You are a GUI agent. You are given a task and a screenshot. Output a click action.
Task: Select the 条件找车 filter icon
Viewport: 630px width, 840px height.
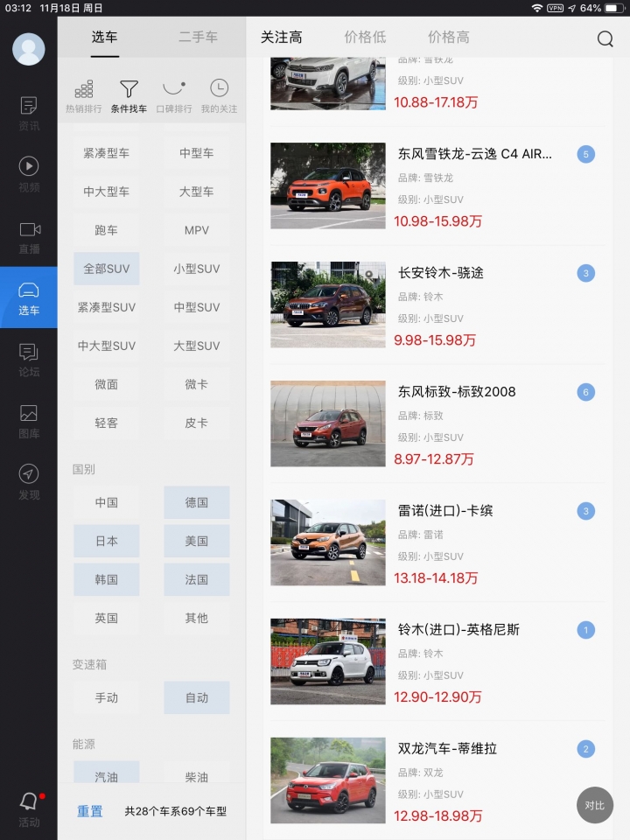(x=129, y=96)
